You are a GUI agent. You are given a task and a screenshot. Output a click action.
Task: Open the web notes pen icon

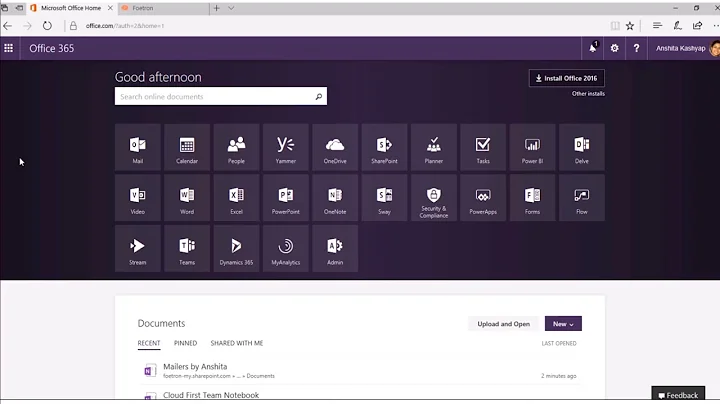(677, 26)
